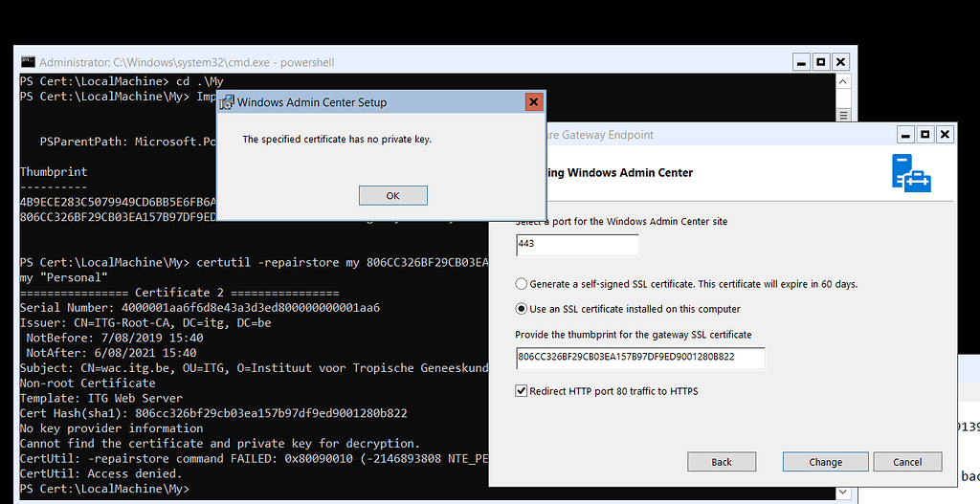Click the 'Provide the thumbprint' label
The height and width of the screenshot is (504, 980).
[634, 335]
